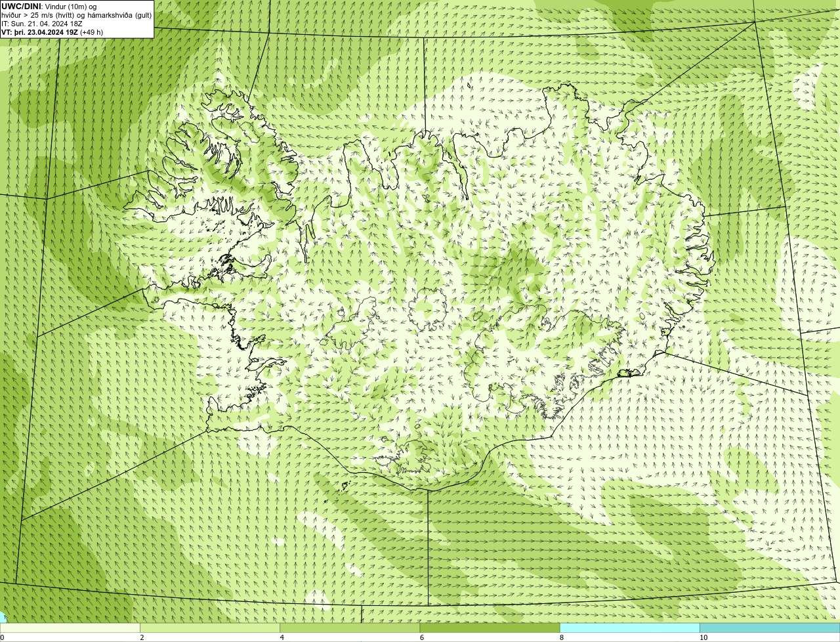
Task: Select the dark green 6–8 color bar segment
Action: [490, 628]
